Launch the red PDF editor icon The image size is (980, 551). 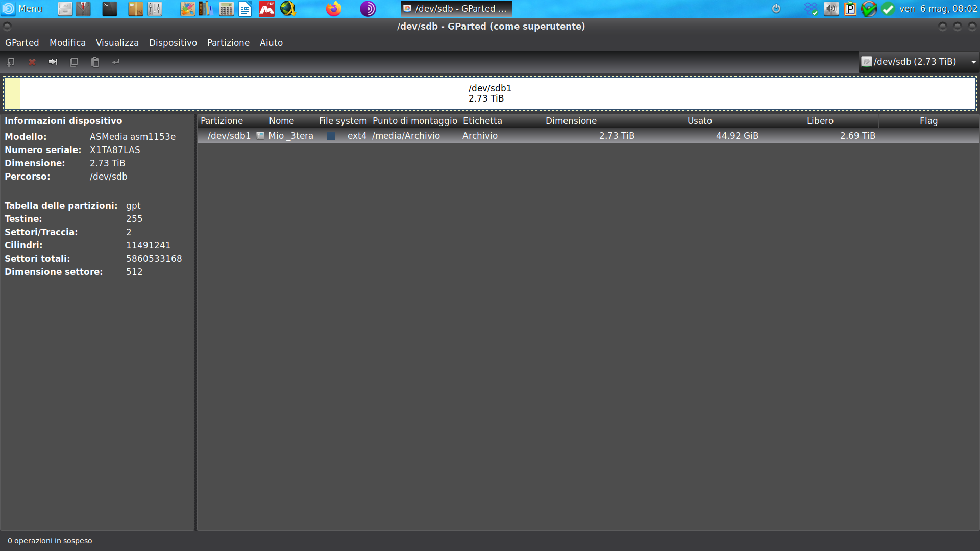coord(266,9)
